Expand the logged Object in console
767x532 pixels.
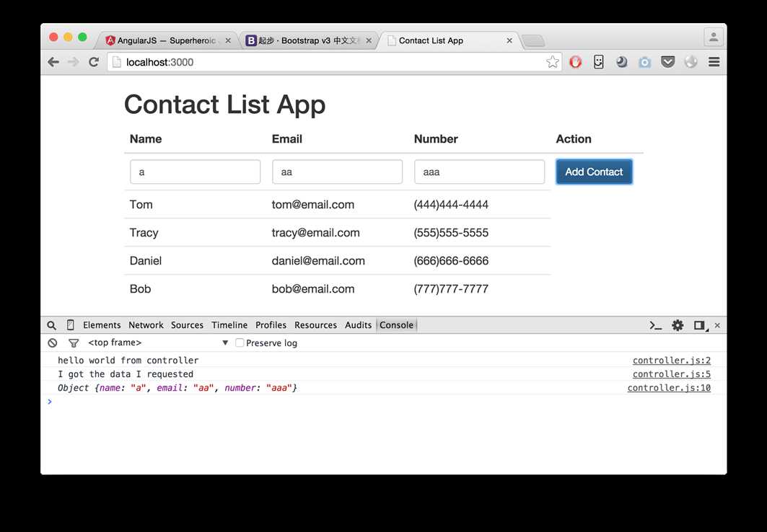click(x=177, y=388)
